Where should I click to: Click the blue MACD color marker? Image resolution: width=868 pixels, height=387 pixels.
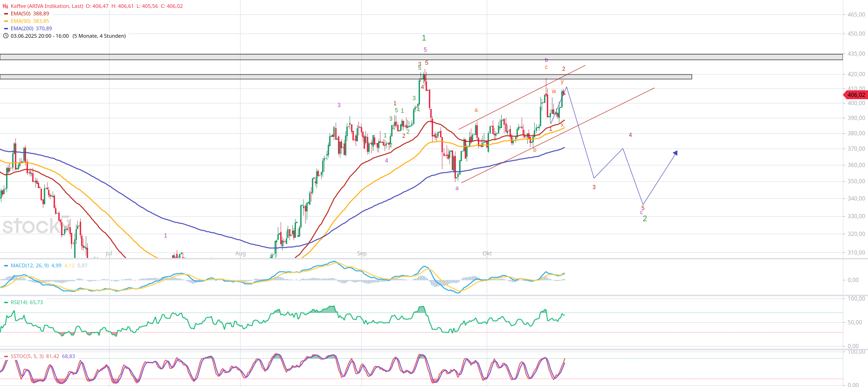[6, 265]
